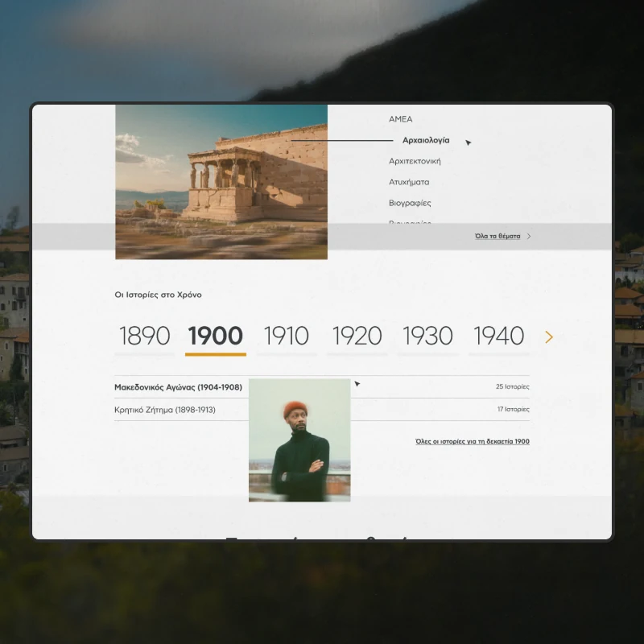The width and height of the screenshot is (644, 644).
Task: Open Μακεδονικός Αγώνας (1904-1908) stories
Action: (x=178, y=387)
